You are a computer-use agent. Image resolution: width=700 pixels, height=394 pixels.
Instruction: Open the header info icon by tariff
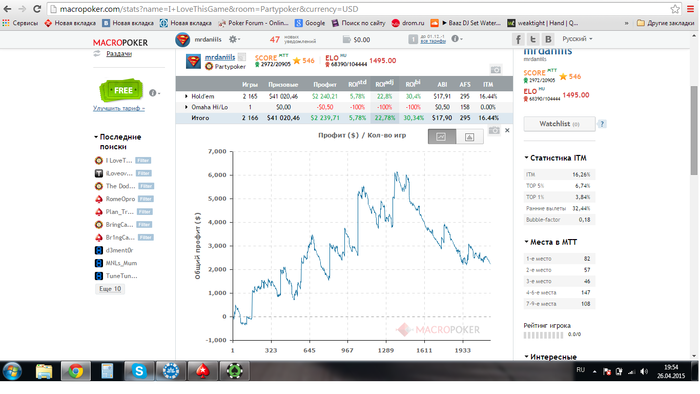454,39
